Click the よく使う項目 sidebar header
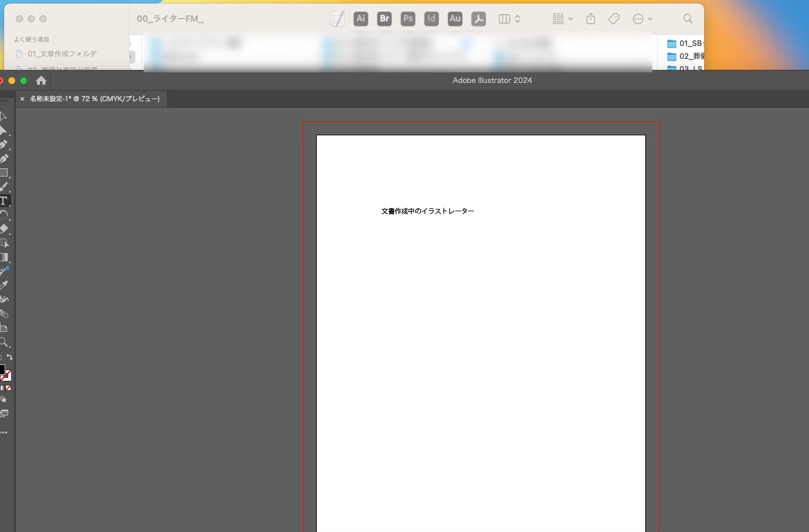The image size is (809, 532). 31,39
